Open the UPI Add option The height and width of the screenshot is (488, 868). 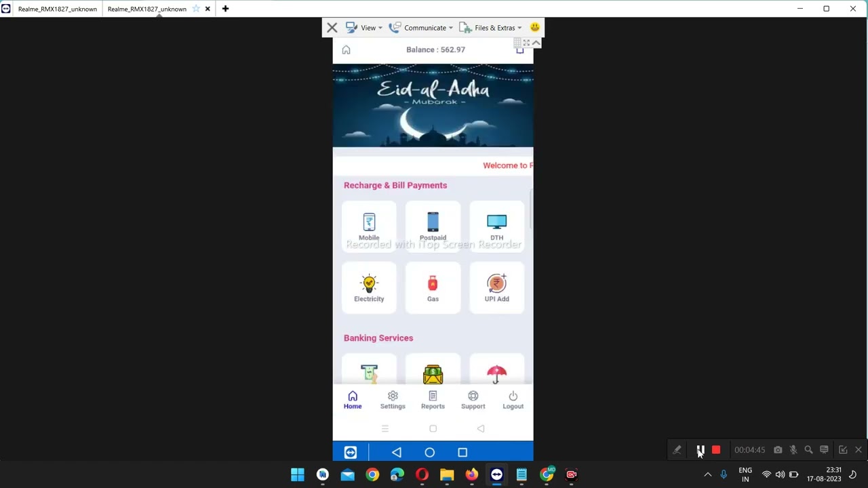point(496,288)
